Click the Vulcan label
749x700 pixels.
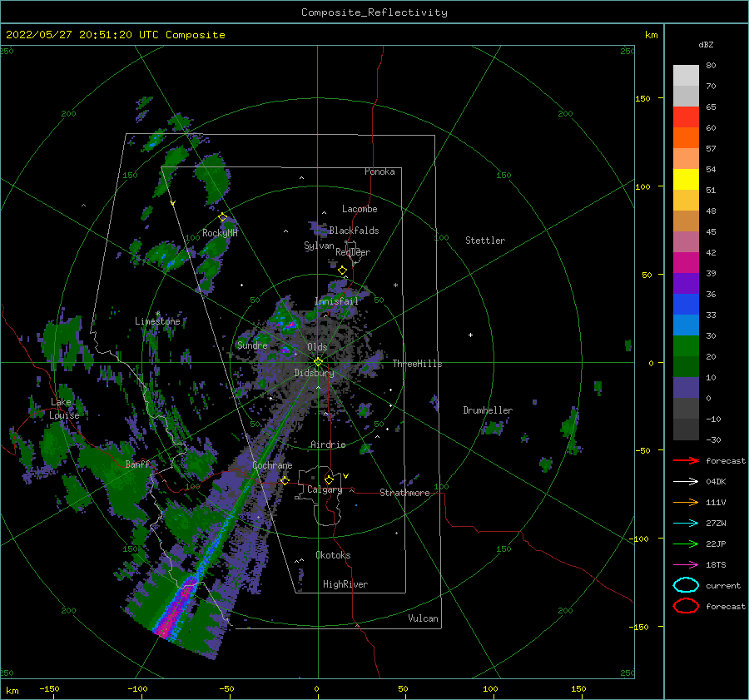tap(423, 618)
